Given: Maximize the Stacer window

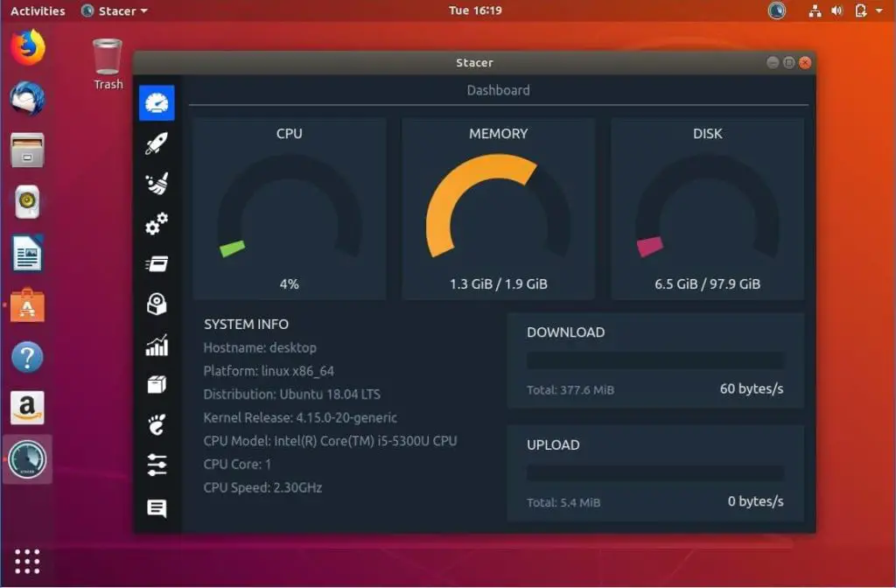Looking at the screenshot, I should [788, 62].
